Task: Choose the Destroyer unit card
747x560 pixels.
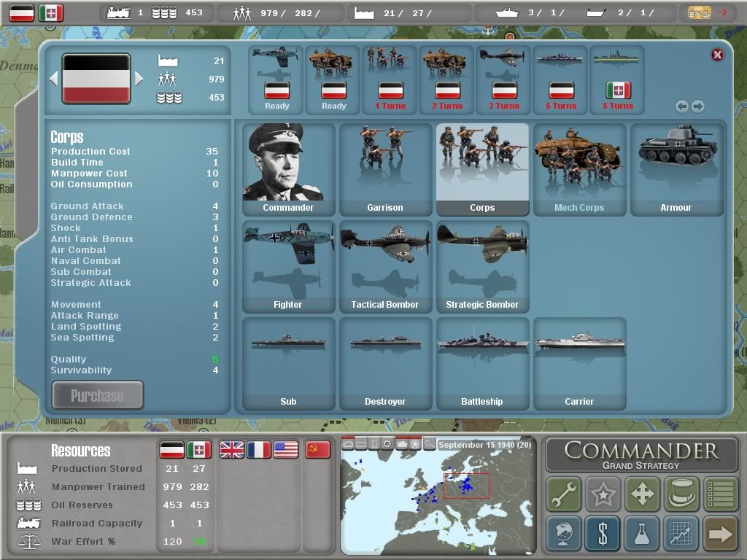Action: click(385, 363)
